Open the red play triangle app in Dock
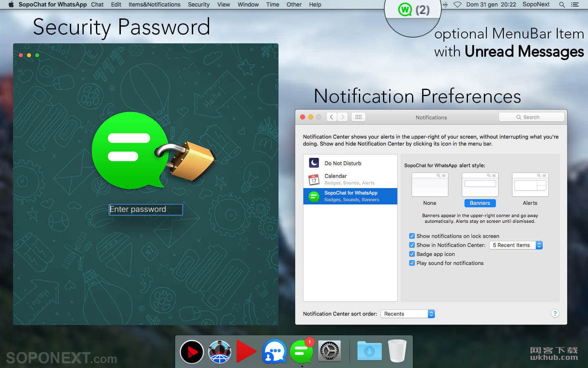This screenshot has width=588, height=368. click(x=246, y=352)
